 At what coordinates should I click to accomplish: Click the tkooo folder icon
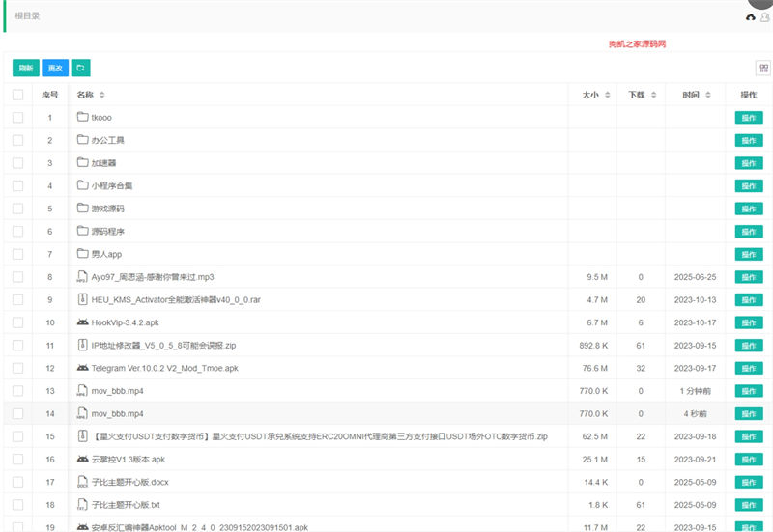(x=82, y=118)
